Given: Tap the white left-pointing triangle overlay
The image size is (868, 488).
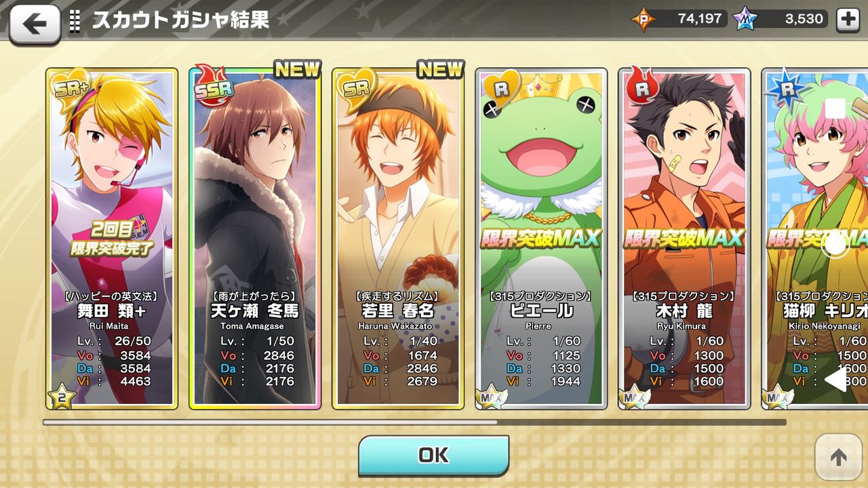Looking at the screenshot, I should click(x=835, y=380).
